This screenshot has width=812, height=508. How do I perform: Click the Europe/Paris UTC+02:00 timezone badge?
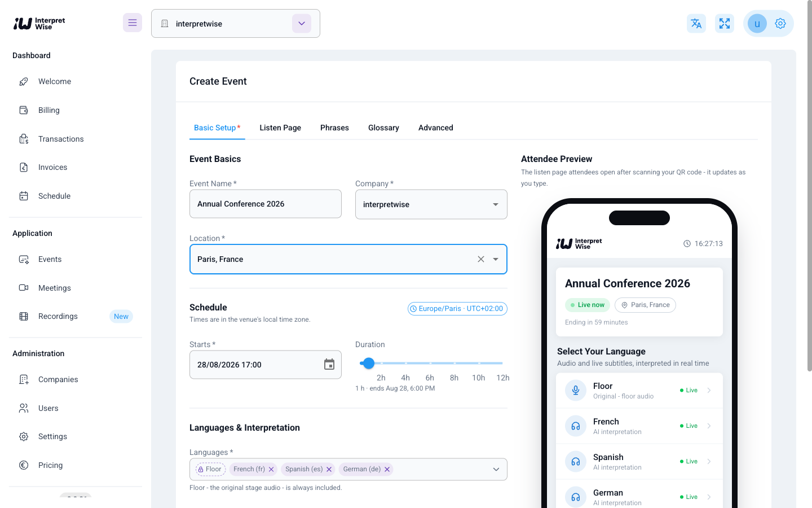(x=457, y=309)
